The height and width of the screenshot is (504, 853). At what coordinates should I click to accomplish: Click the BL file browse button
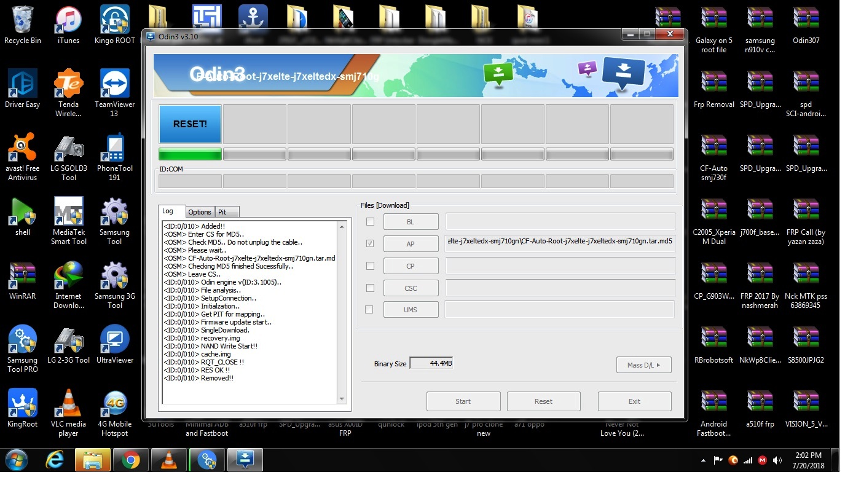[x=411, y=221]
